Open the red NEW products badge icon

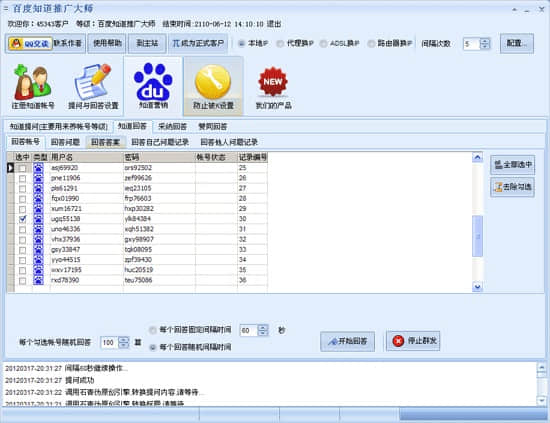(x=273, y=81)
